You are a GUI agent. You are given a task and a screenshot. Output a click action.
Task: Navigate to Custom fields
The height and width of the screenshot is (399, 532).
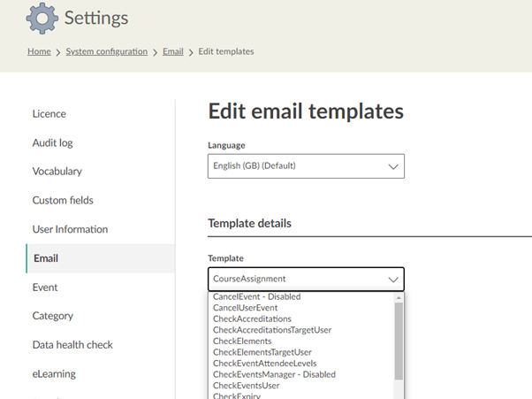click(63, 200)
